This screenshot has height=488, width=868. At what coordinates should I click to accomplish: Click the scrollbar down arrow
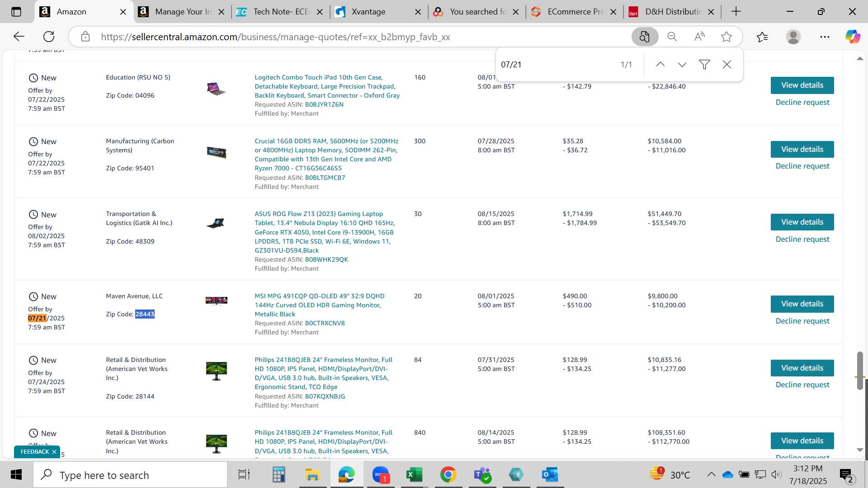pyautogui.click(x=860, y=450)
